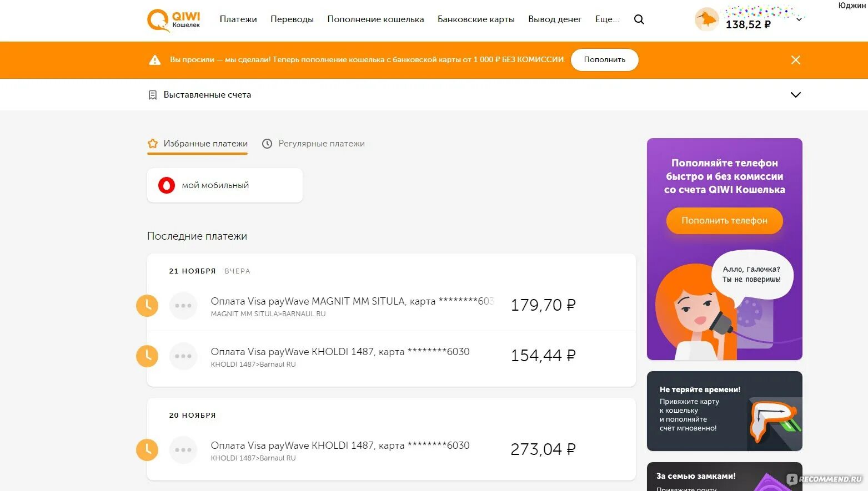Viewport: 868px width, 491px height.
Task: Click the red MTS operator icon
Action: pos(167,185)
